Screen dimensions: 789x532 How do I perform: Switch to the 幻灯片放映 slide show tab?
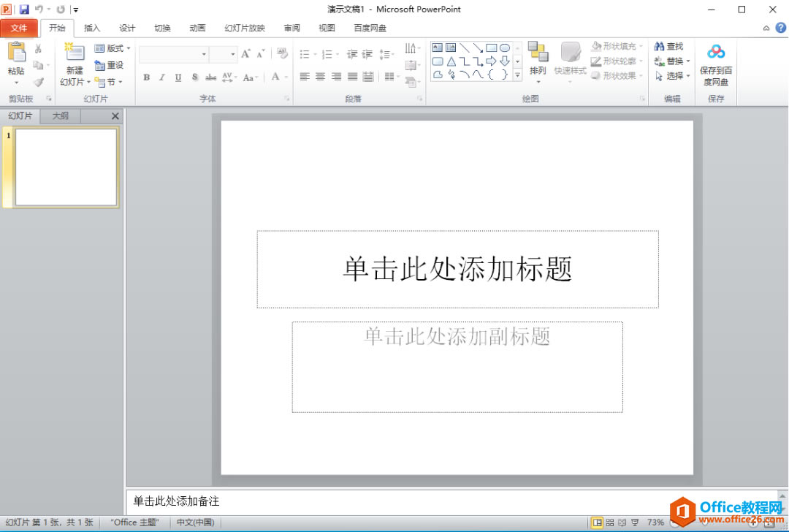[245, 28]
